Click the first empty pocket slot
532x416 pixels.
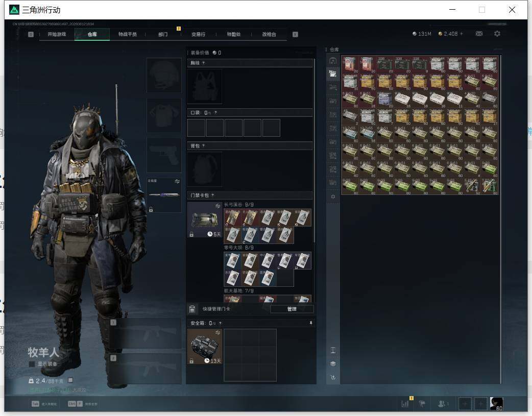pyautogui.click(x=196, y=128)
